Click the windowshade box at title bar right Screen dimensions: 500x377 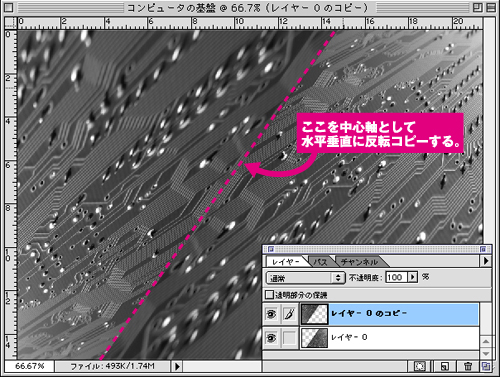[x=491, y=7]
